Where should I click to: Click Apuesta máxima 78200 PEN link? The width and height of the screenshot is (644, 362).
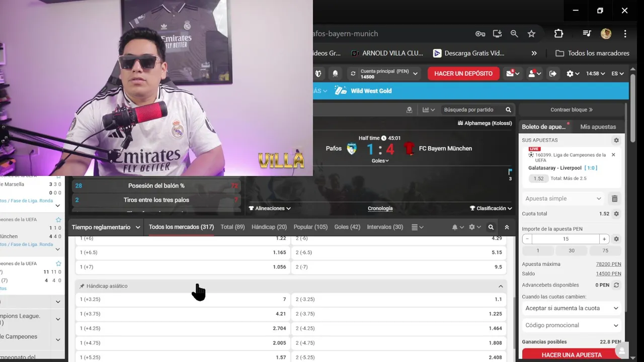(608, 264)
